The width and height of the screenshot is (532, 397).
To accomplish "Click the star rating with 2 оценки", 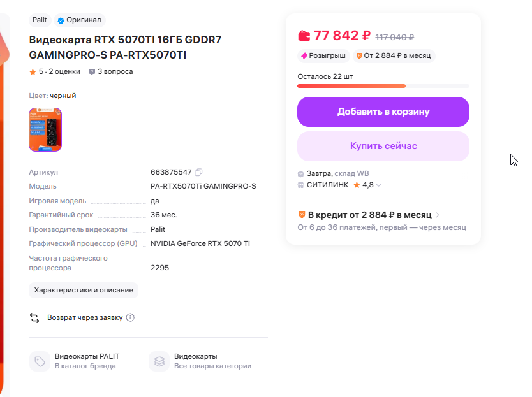I will coord(55,72).
